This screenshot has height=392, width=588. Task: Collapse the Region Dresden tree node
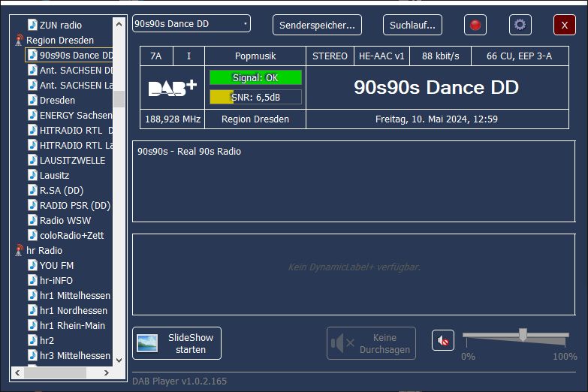[59, 41]
